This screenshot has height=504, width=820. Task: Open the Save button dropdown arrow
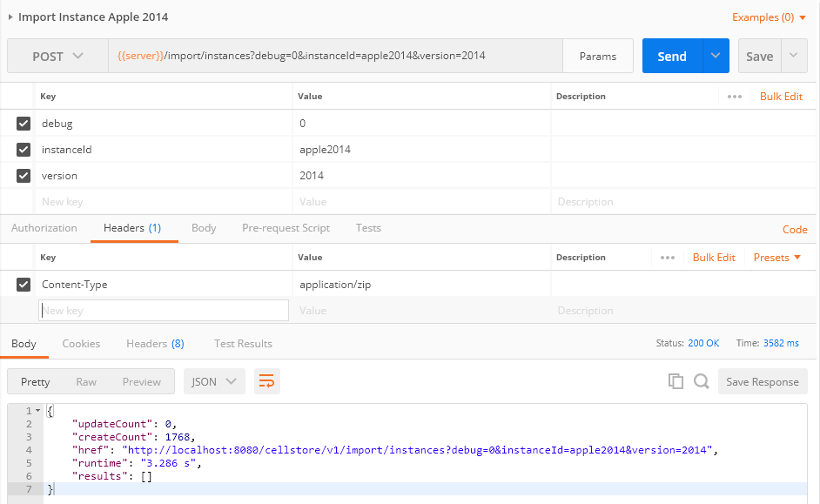coord(794,56)
